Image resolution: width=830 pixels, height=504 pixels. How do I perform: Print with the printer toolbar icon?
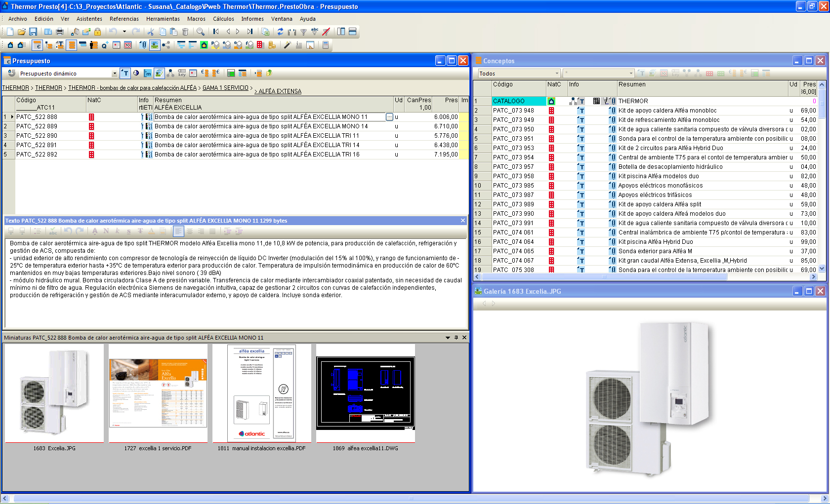(x=60, y=32)
